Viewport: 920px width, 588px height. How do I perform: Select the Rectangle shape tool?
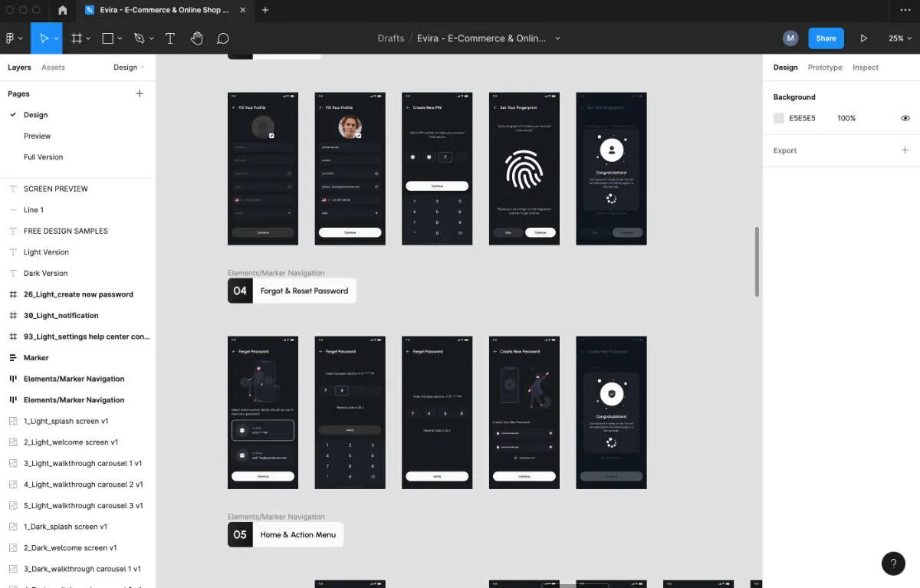tap(107, 38)
